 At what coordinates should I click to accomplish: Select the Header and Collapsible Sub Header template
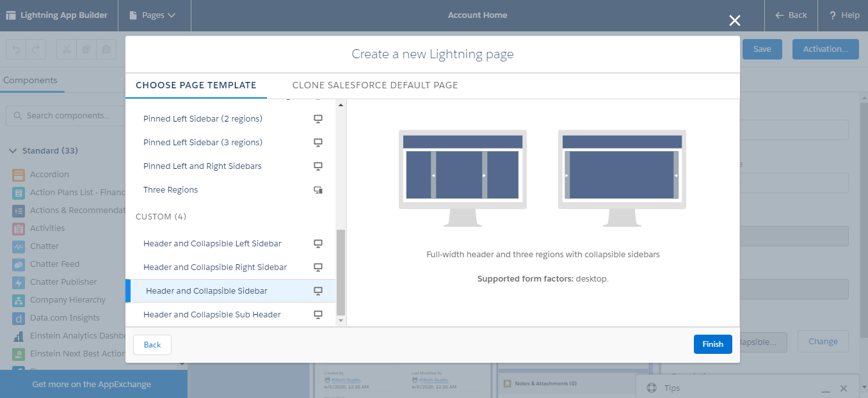[213, 314]
